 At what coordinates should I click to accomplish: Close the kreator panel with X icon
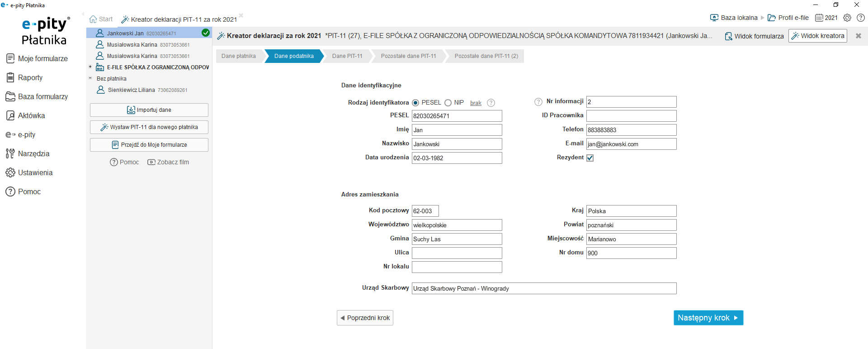click(859, 36)
